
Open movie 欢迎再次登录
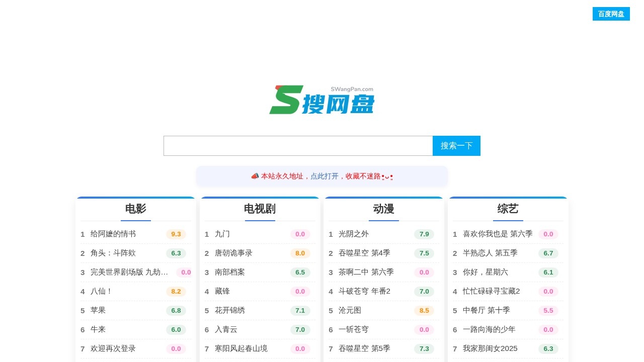(x=113, y=348)
